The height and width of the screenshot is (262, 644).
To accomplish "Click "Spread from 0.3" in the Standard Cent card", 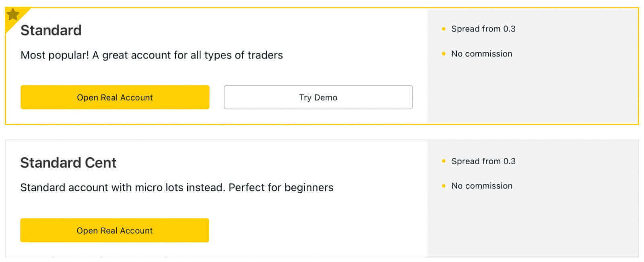I will point(483,161).
